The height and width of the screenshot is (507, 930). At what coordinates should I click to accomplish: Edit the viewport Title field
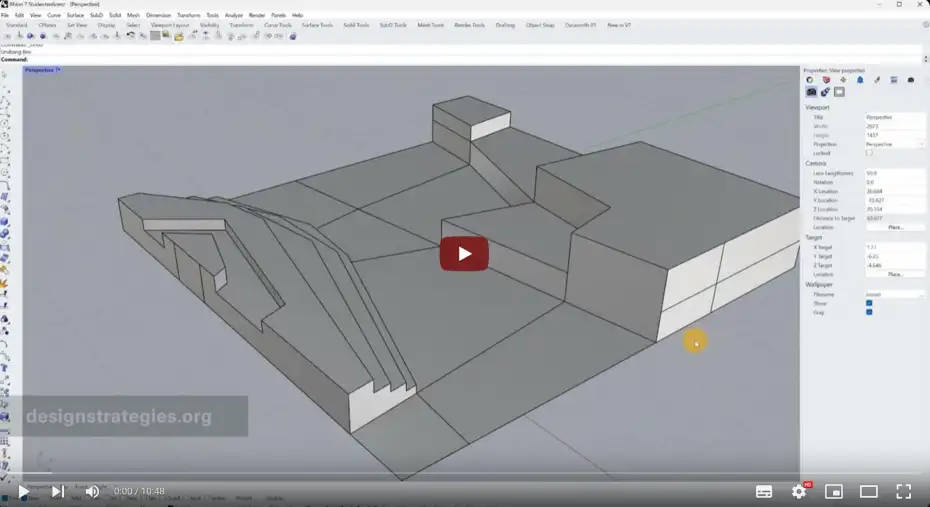[894, 117]
